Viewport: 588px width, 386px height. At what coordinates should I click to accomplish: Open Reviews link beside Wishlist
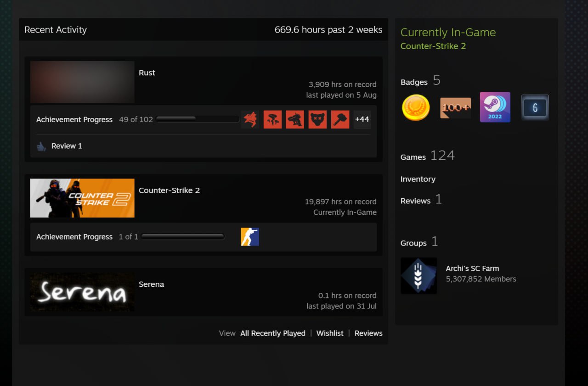click(368, 333)
